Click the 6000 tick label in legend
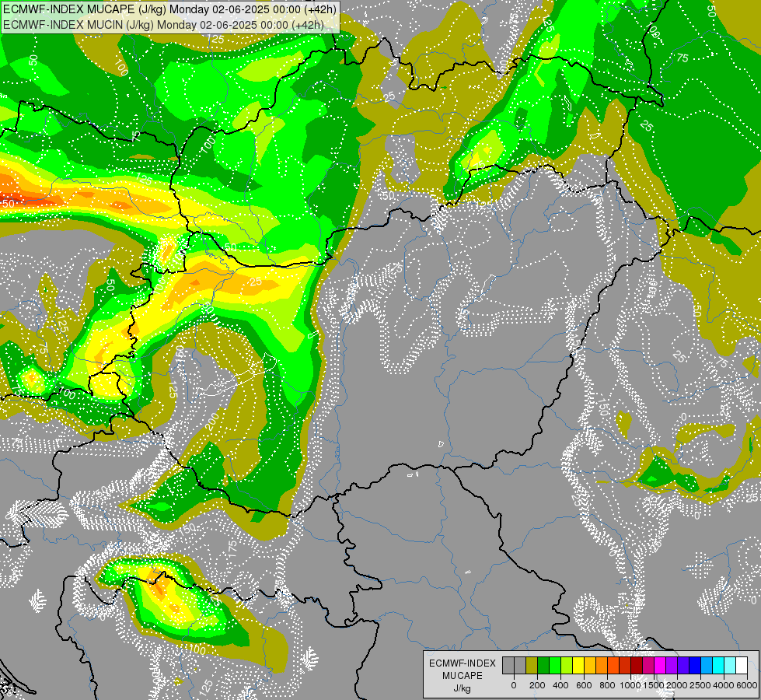Viewport: 761px width, 700px height. click(x=747, y=685)
